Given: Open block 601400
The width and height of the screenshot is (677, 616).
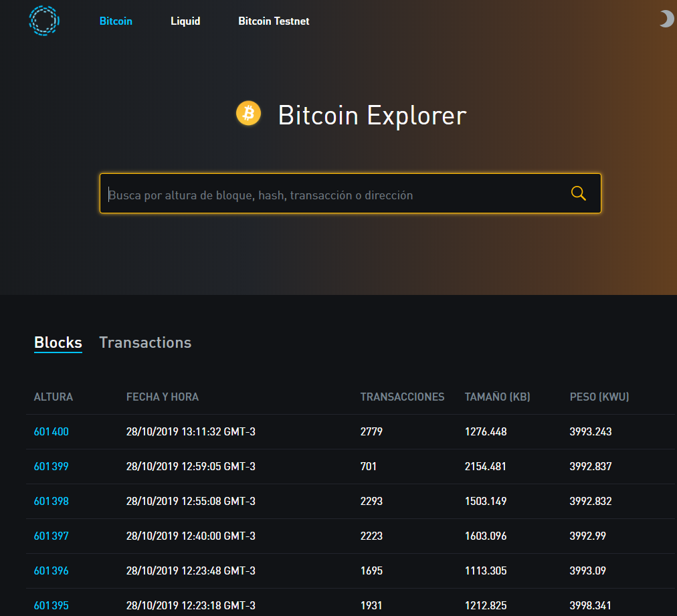Looking at the screenshot, I should 52,431.
